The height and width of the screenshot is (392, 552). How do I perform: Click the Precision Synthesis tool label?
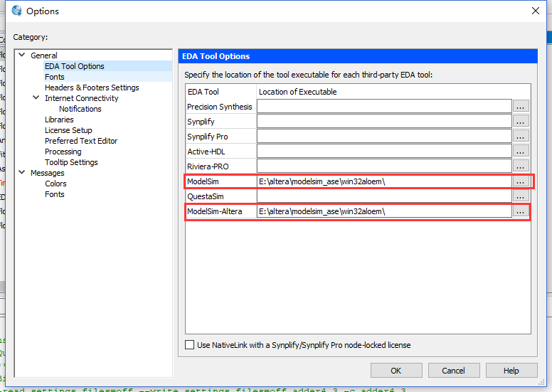click(220, 107)
